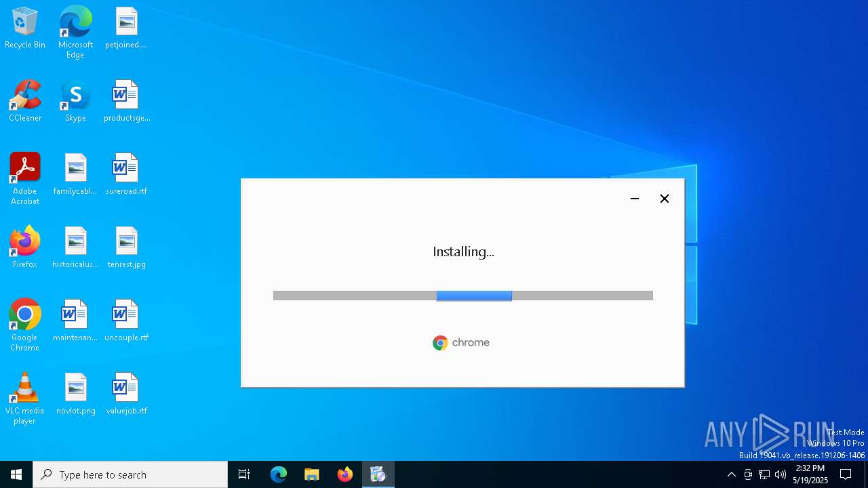
Task: Select the maintenan Word document icon
Action: [x=75, y=321]
